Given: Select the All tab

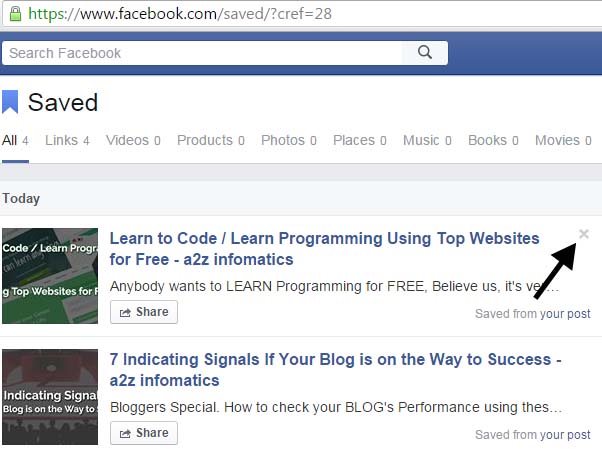Looking at the screenshot, I should pyautogui.click(x=15, y=140).
